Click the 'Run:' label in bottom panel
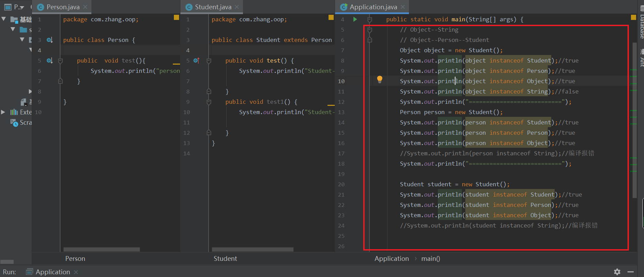 [9, 272]
